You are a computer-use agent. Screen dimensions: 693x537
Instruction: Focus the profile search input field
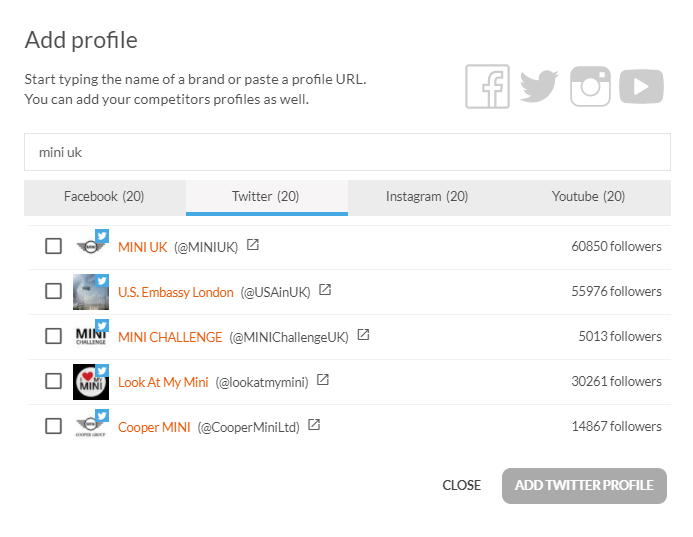coord(347,152)
